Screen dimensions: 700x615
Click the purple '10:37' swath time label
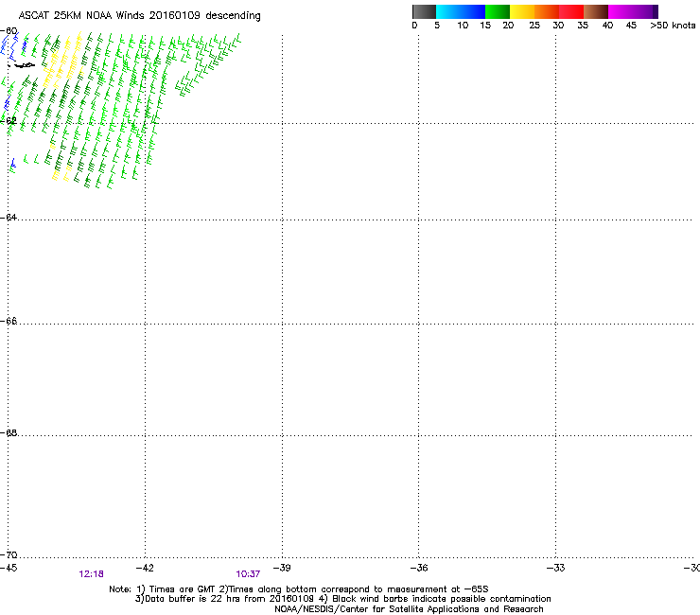pos(248,574)
